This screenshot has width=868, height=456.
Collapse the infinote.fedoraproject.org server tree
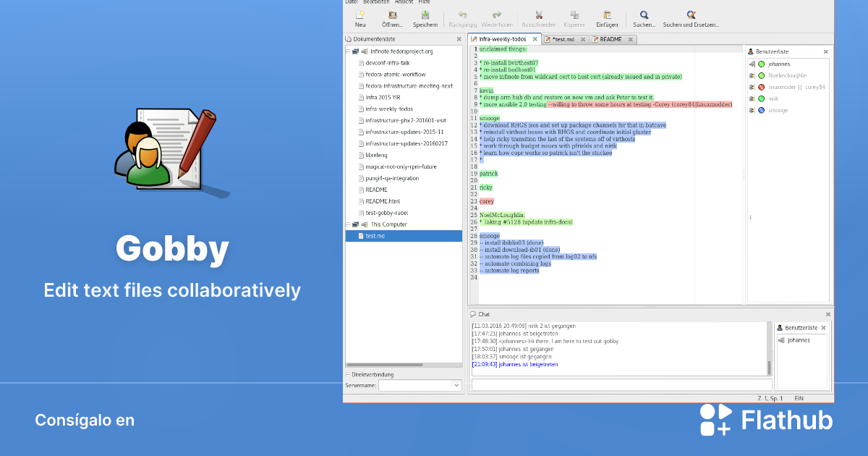click(348, 51)
